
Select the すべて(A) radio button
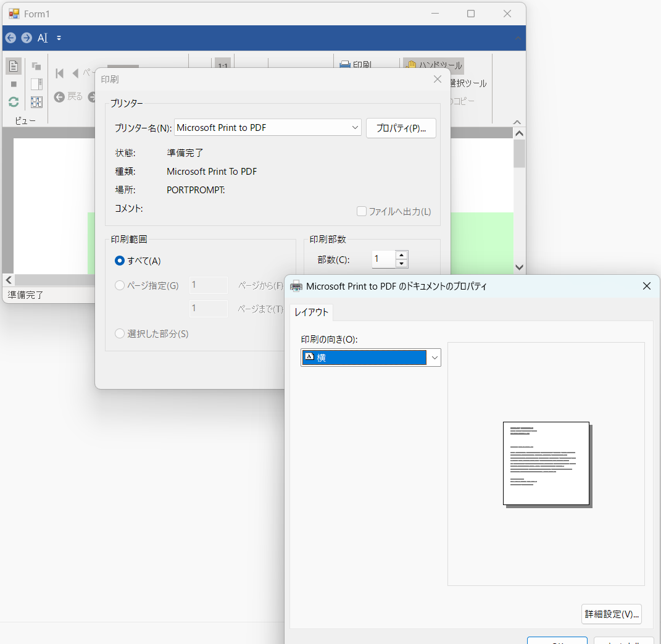pos(120,261)
